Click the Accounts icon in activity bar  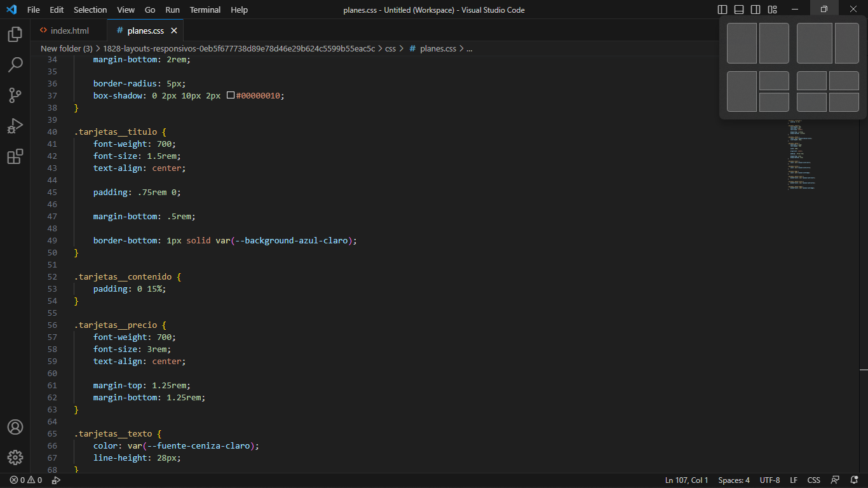point(15,427)
